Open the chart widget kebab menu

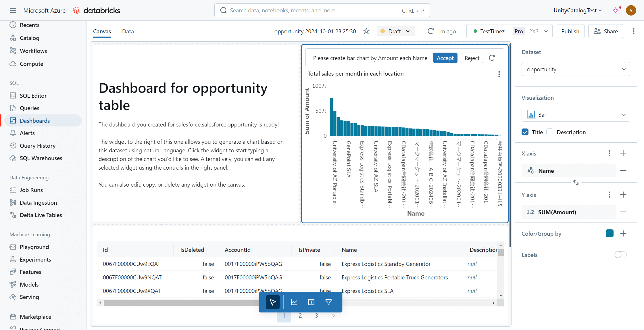(x=499, y=74)
